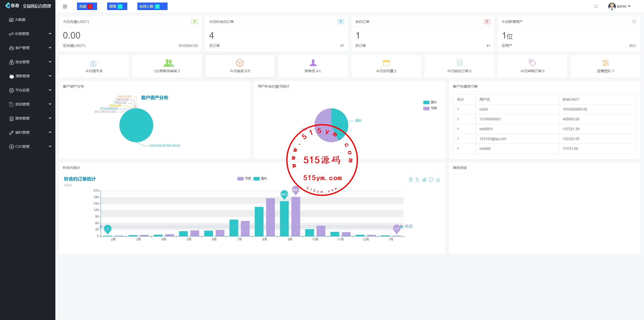Open admin user dropdown
The image size is (644, 320).
point(619,7)
